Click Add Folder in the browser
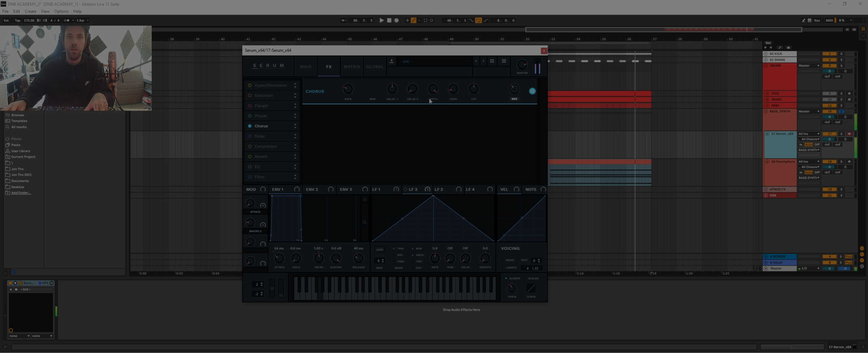868x353 pixels. point(21,193)
